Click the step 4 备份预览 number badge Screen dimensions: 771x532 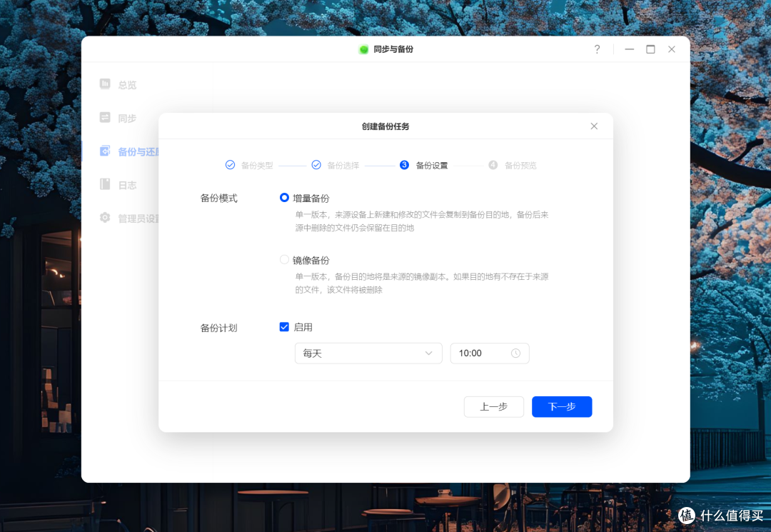point(493,165)
